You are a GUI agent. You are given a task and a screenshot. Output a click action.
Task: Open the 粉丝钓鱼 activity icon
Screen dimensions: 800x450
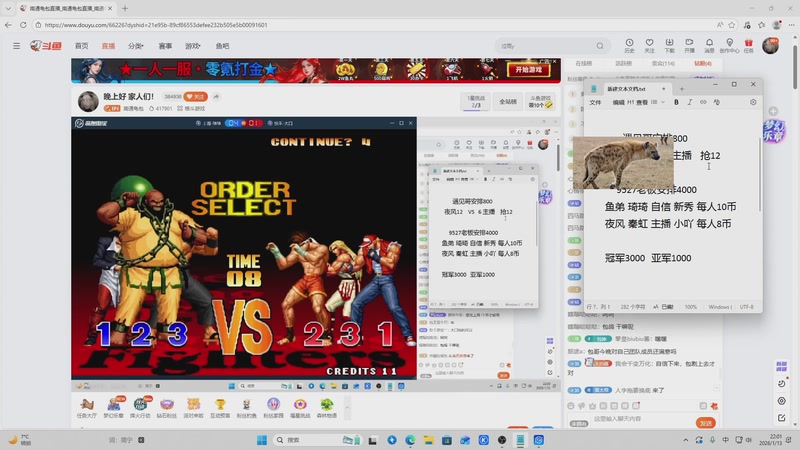click(x=246, y=408)
